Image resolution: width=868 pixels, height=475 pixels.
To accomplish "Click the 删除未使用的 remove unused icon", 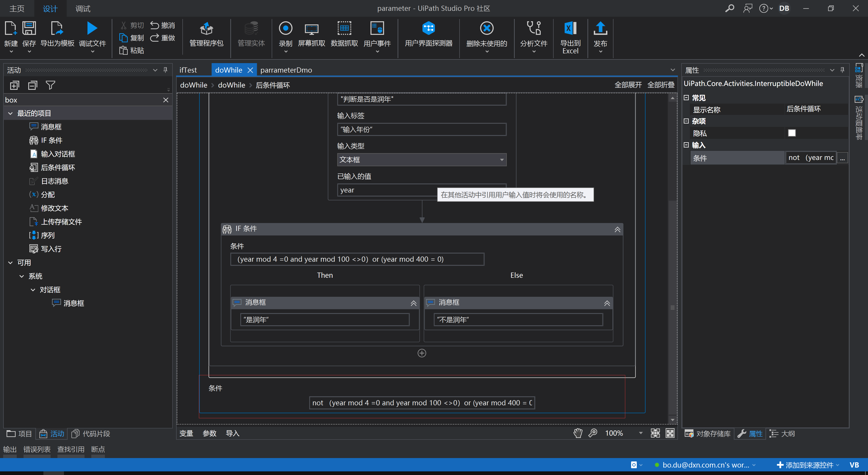I will (x=486, y=35).
